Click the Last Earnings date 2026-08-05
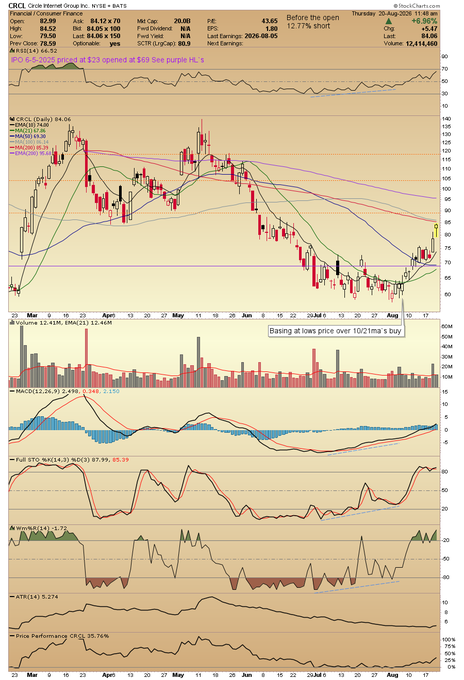This screenshot has height=680, width=464. [261, 36]
